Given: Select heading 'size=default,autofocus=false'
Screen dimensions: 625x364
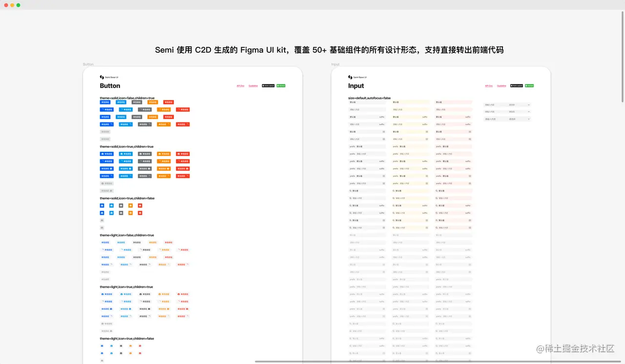Looking at the screenshot, I should (370, 98).
